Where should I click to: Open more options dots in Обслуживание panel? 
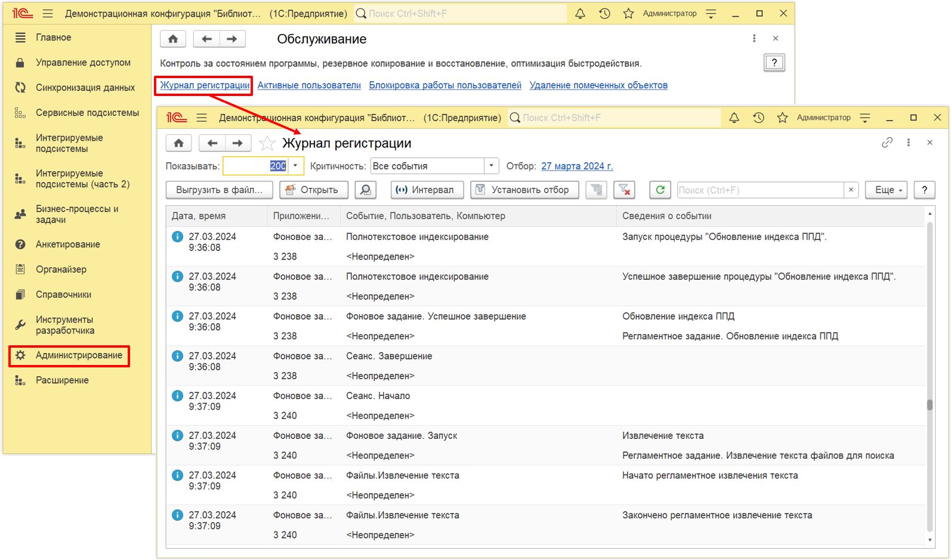click(x=754, y=38)
